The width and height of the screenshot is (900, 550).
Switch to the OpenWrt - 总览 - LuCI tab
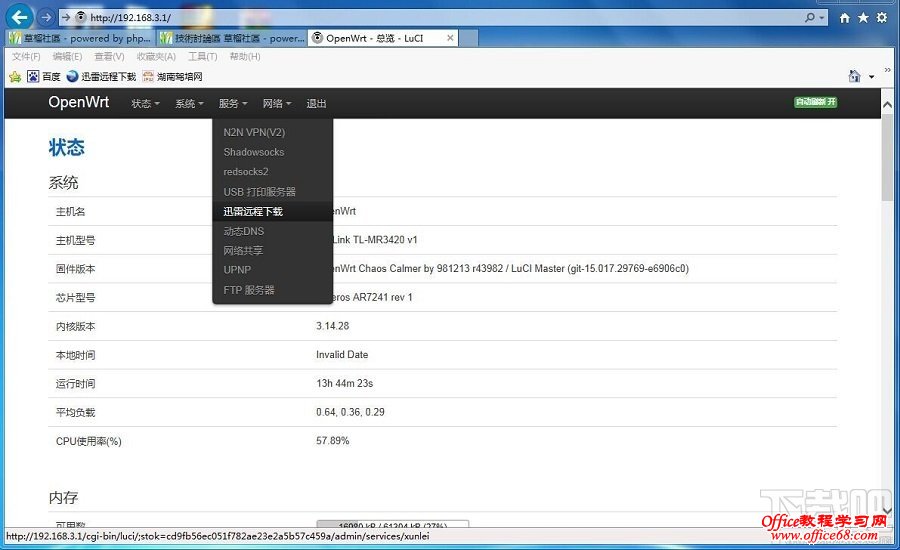click(383, 38)
